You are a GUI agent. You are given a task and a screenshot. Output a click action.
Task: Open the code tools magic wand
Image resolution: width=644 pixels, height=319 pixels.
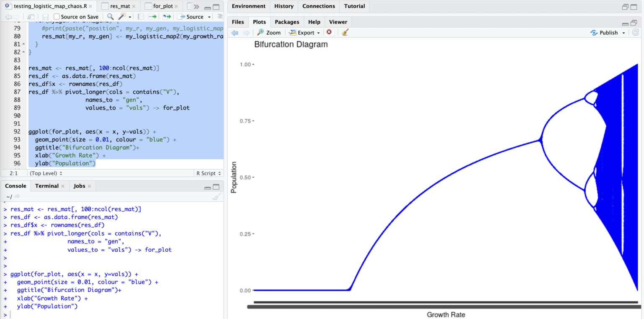pyautogui.click(x=122, y=17)
